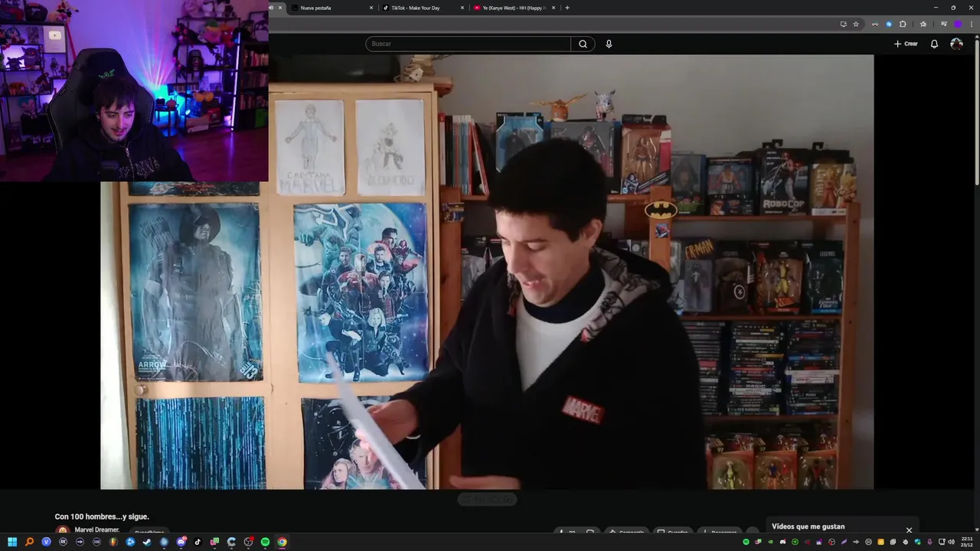Click the video title Con 100 hombres...y sigue.

[102, 517]
